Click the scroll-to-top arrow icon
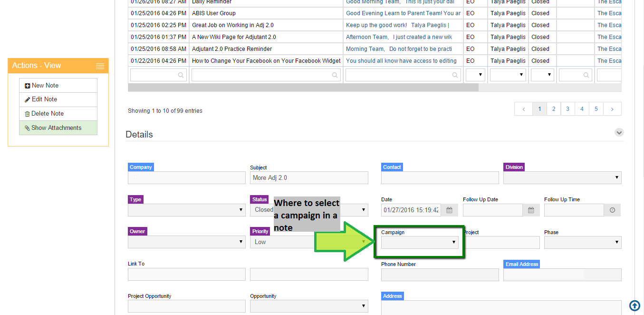The height and width of the screenshot is (315, 644). point(634,305)
